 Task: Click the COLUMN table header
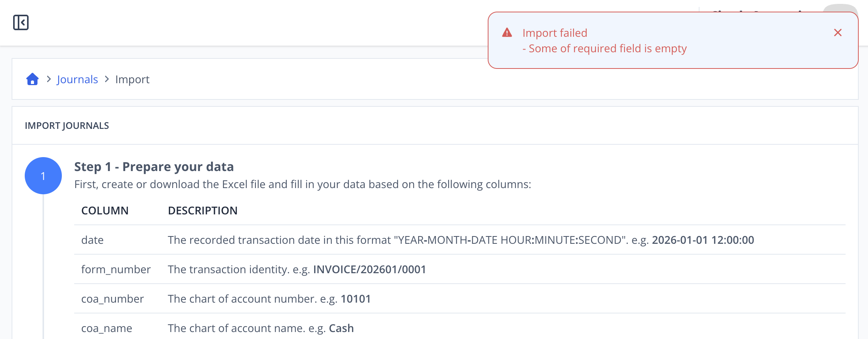click(x=105, y=211)
